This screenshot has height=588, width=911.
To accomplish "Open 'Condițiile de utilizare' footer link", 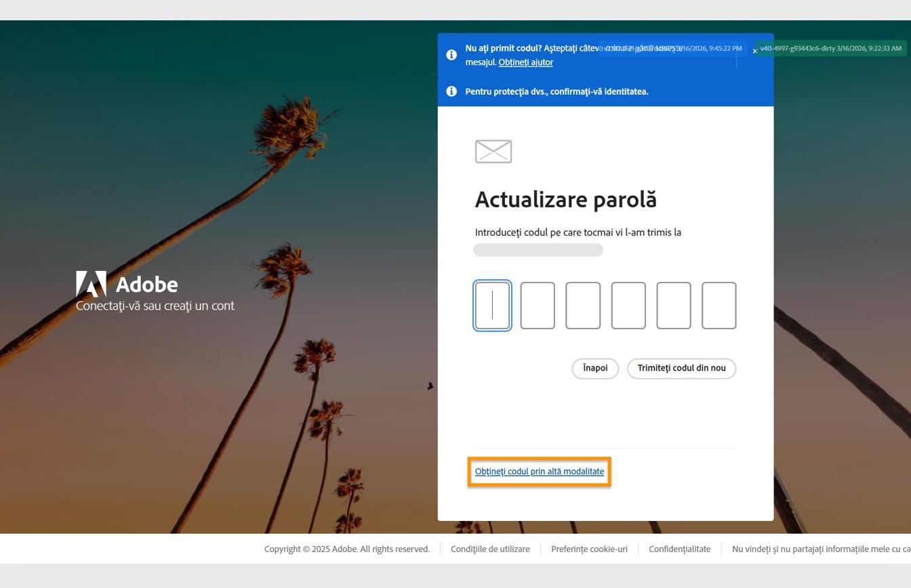I will coord(490,549).
